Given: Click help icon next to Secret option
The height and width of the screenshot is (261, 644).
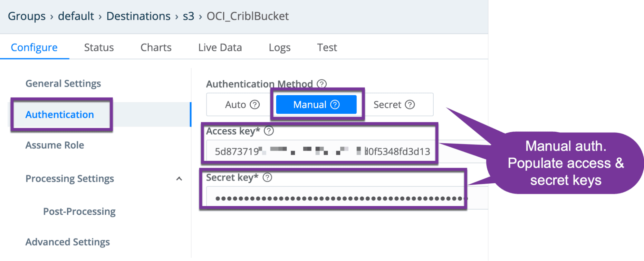Looking at the screenshot, I should (410, 105).
